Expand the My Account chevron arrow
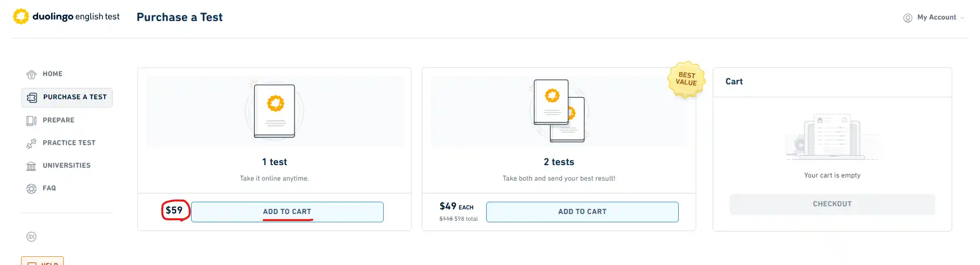Viewport: 980px width, 265px height. pos(962,18)
